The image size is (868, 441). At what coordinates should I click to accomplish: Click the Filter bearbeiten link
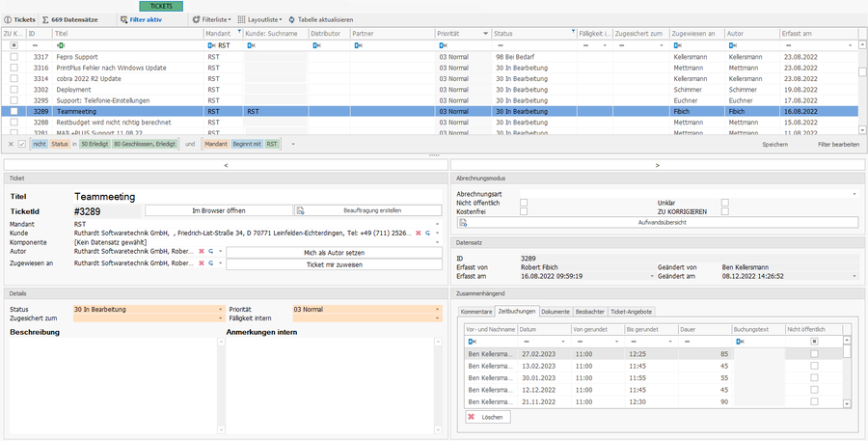coord(838,144)
